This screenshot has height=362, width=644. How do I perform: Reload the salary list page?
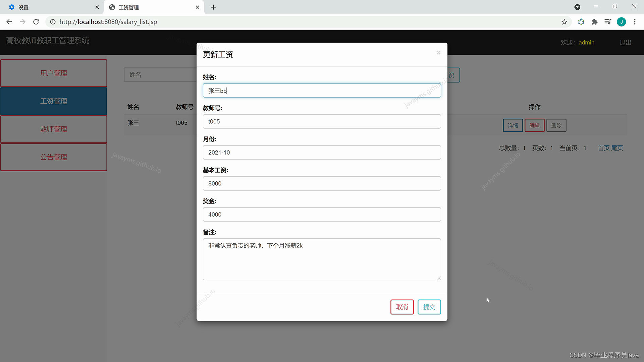[x=36, y=22]
